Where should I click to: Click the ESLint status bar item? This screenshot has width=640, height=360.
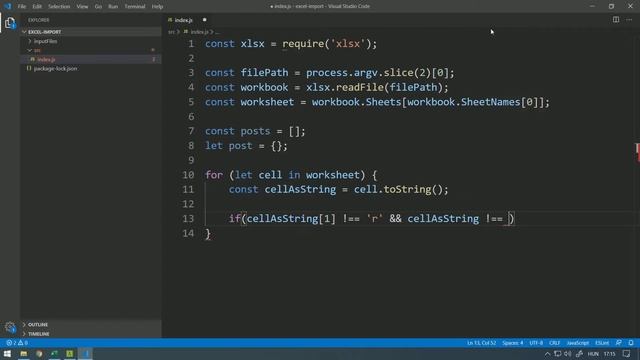click(602, 343)
